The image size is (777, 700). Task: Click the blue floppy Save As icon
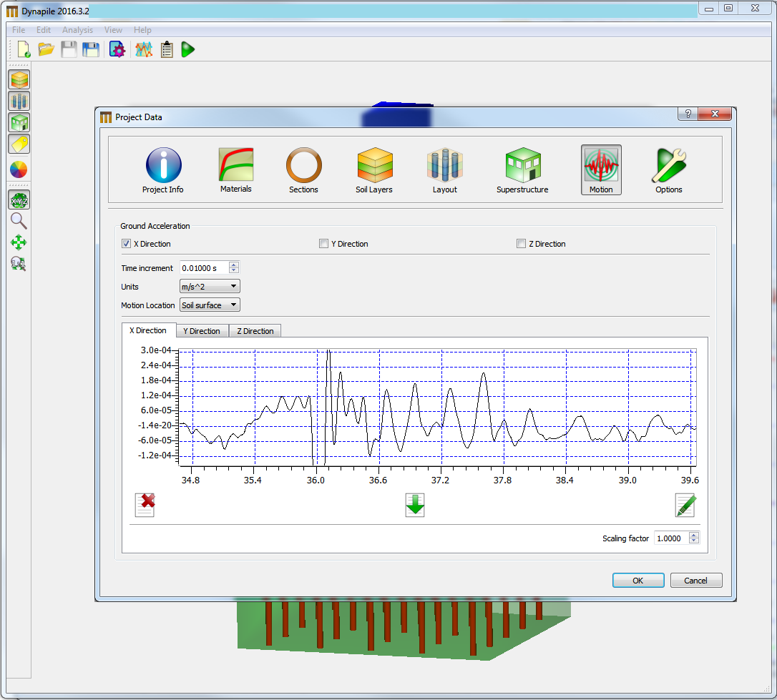tap(91, 49)
